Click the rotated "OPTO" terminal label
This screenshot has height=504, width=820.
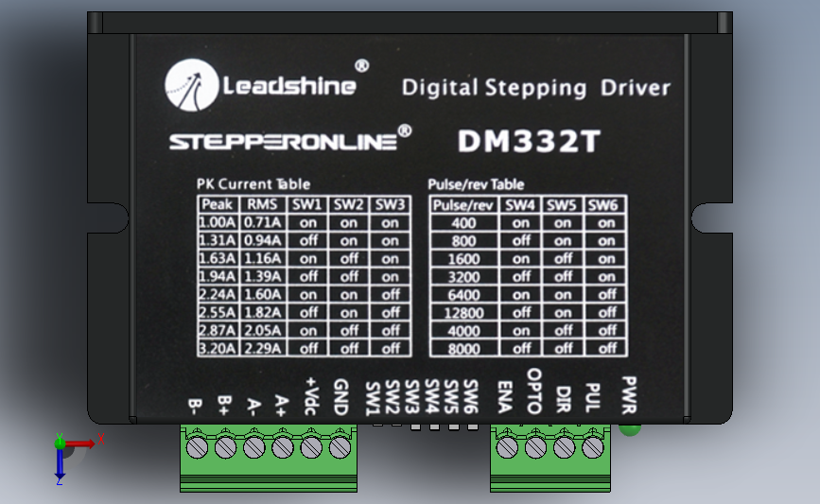pos(534,391)
